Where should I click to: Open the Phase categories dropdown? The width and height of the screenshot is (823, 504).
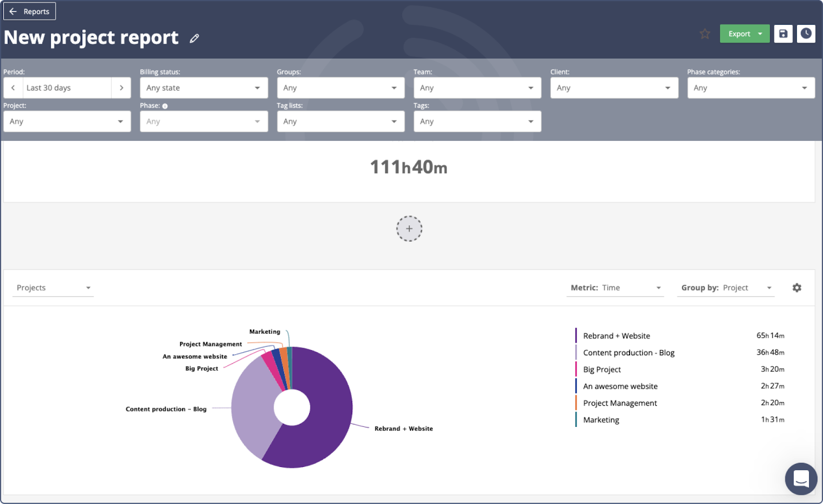coord(751,88)
